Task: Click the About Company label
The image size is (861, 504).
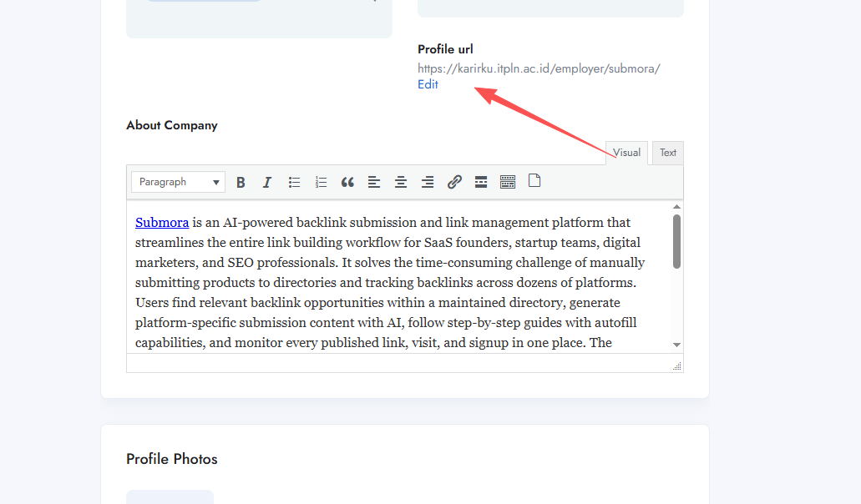Action: click(x=172, y=126)
